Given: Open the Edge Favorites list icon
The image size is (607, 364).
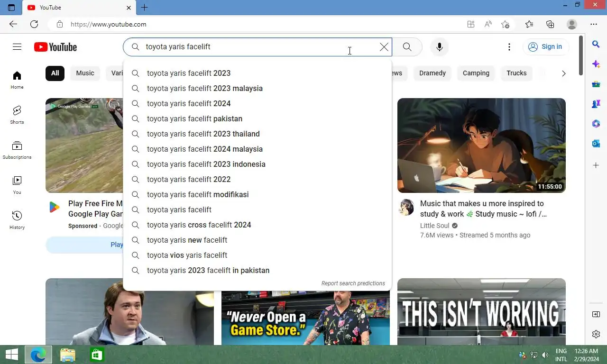Looking at the screenshot, I should point(529,24).
